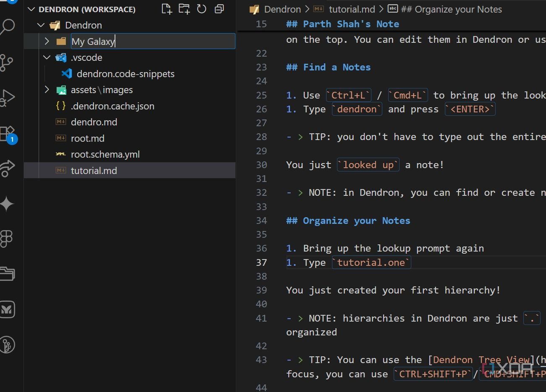This screenshot has width=546, height=392.
Task: Click the tutorial.md breadcrumb segment
Action: 352,9
